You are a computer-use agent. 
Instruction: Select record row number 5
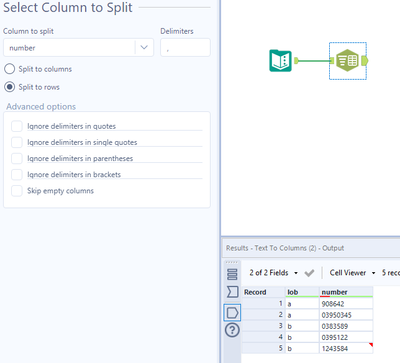[x=263, y=348]
